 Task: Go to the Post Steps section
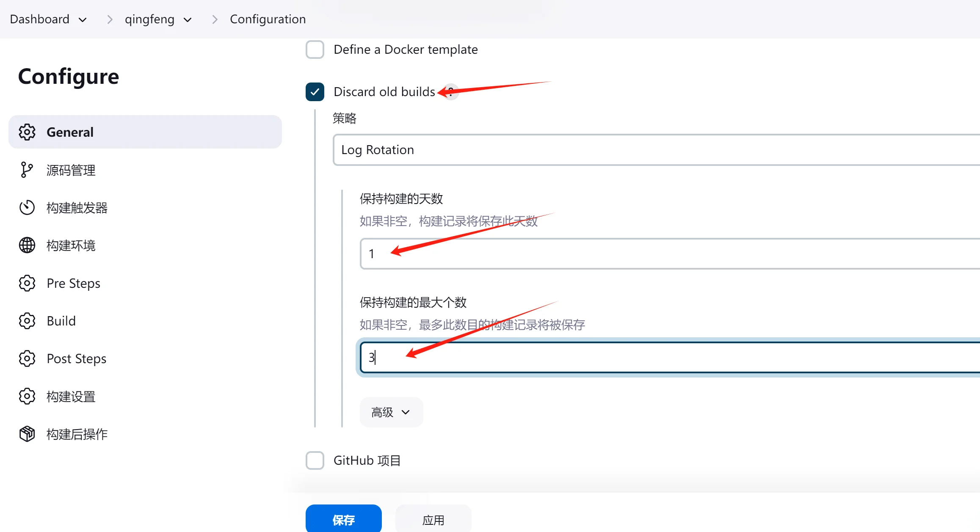coord(145,358)
